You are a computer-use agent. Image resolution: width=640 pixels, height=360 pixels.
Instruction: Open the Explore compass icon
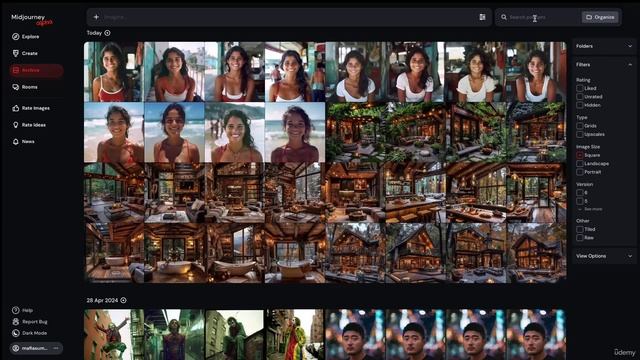click(x=16, y=37)
